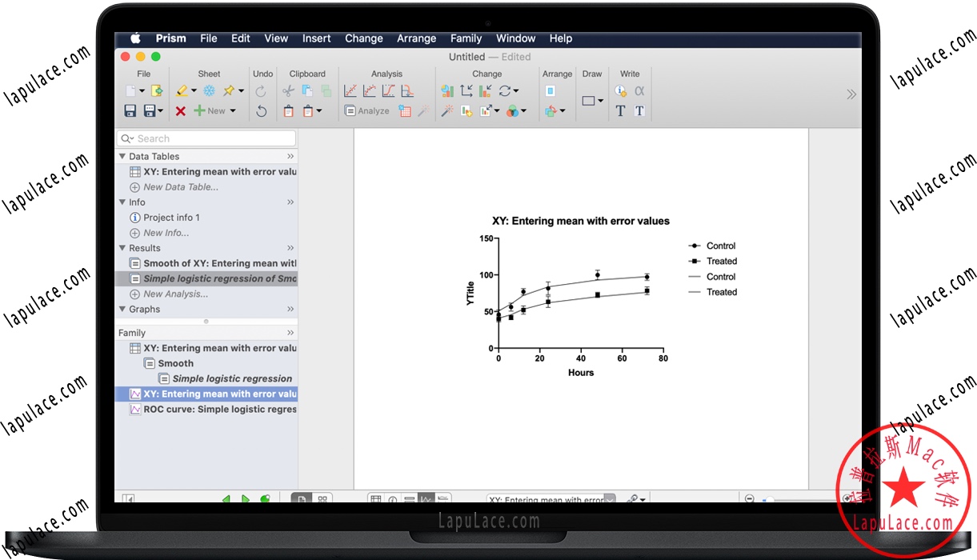Click the scissors cut icon

pyautogui.click(x=289, y=91)
